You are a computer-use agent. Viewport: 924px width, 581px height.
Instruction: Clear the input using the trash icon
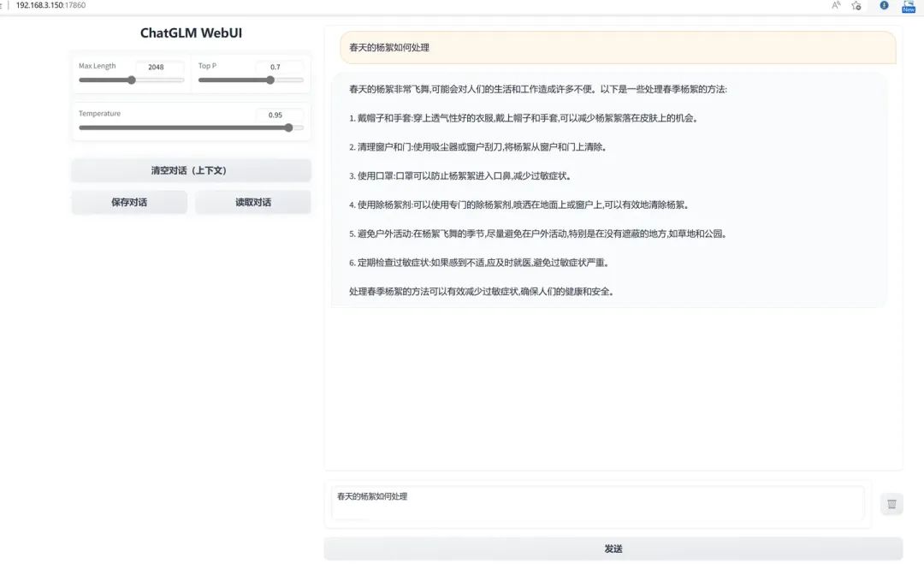click(890, 503)
